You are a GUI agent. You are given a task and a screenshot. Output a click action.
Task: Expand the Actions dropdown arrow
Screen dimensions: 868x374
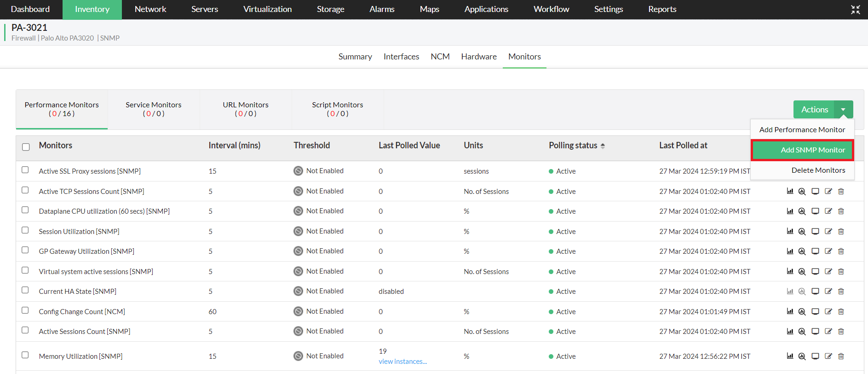click(x=843, y=110)
